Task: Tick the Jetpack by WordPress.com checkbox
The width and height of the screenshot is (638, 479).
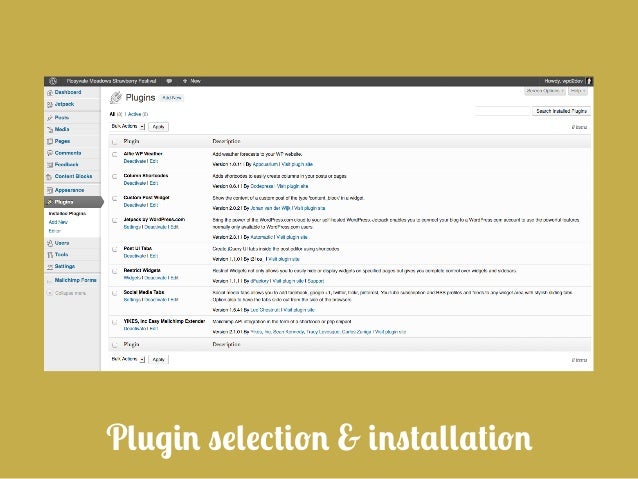Action: (115, 221)
